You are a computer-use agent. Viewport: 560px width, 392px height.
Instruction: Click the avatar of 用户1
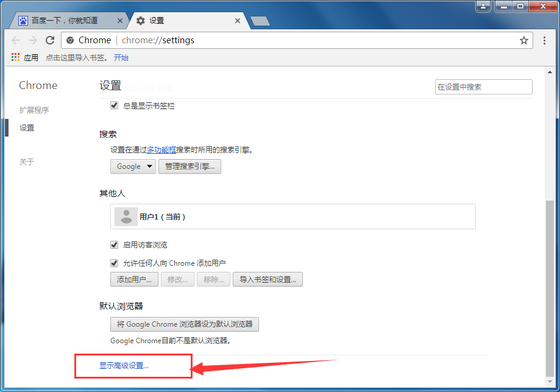click(126, 216)
